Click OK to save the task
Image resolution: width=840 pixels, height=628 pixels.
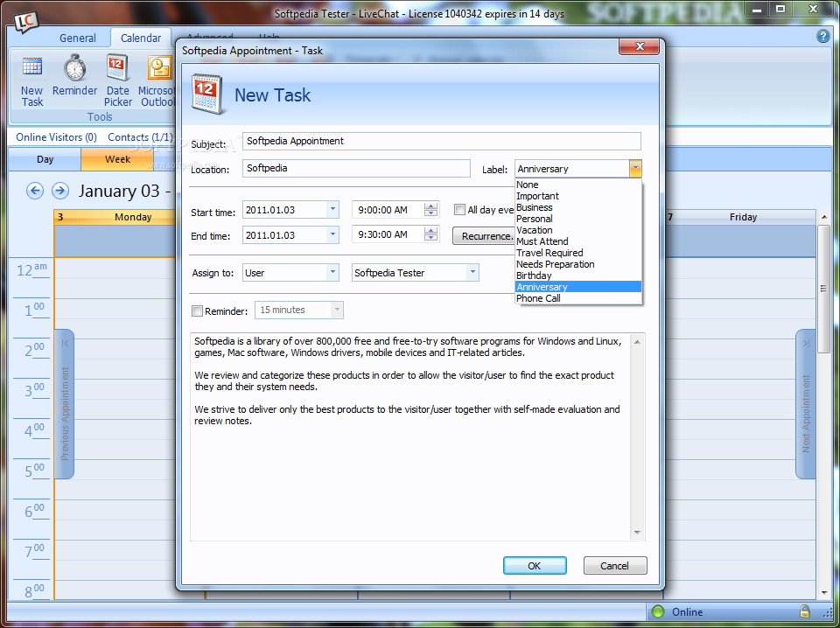coord(535,565)
